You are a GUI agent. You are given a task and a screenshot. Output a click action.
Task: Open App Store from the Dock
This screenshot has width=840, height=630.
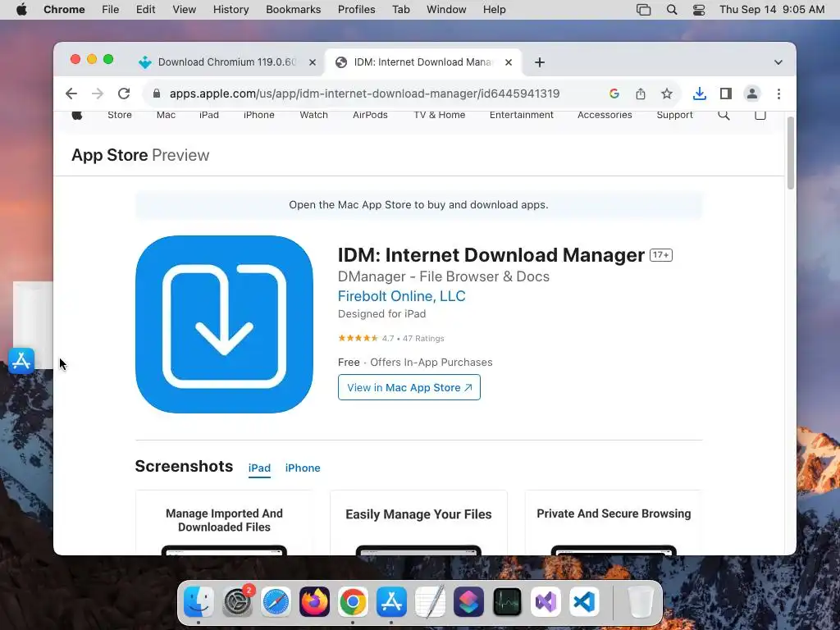[391, 601]
